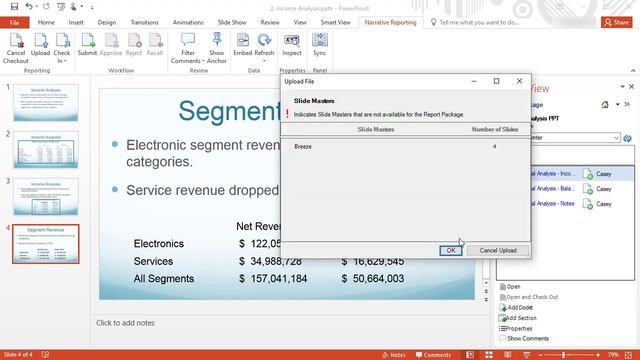The image size is (640, 360).
Task: Click the Submit workflow icon
Action: [87, 45]
